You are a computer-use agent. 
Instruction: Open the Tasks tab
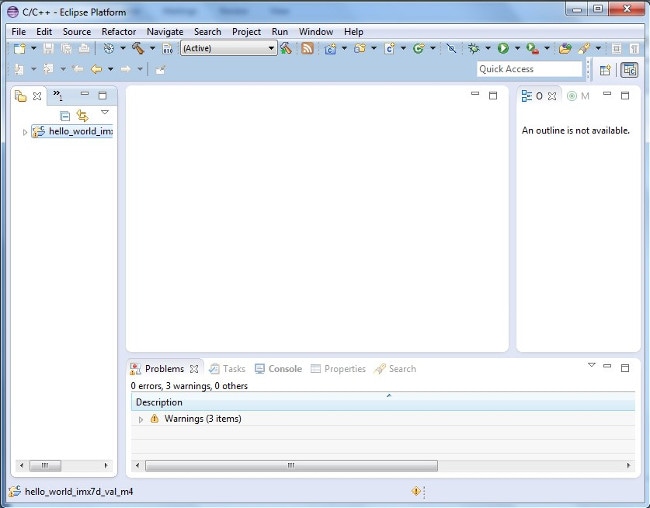tap(227, 369)
